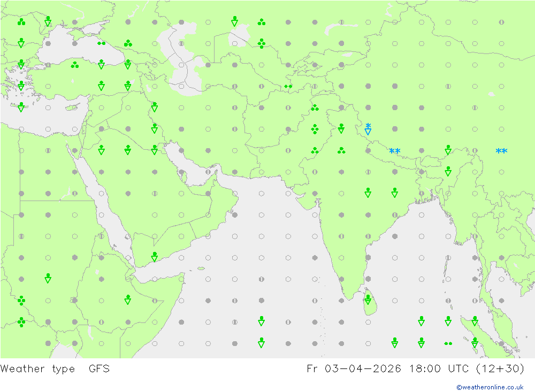Image resolution: width=535 pixels, height=392 pixels.
Task: Select the green shower symbol near Crete
Action: (x=21, y=107)
